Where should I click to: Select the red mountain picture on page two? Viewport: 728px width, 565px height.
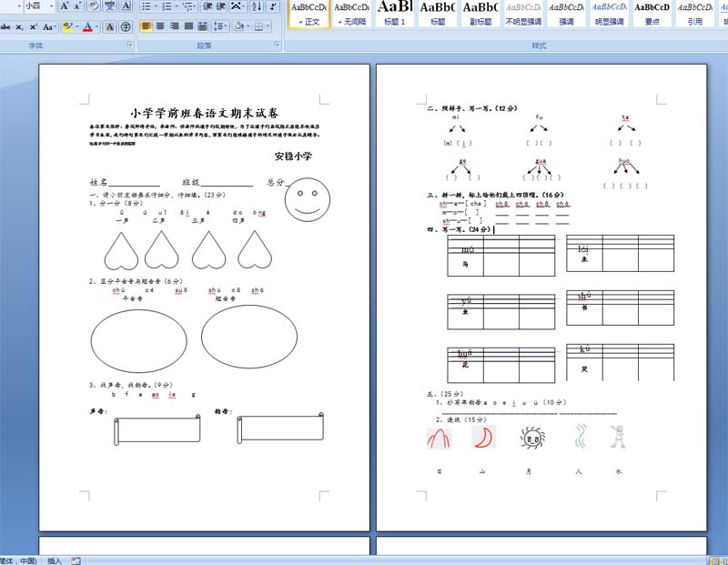tap(439, 438)
